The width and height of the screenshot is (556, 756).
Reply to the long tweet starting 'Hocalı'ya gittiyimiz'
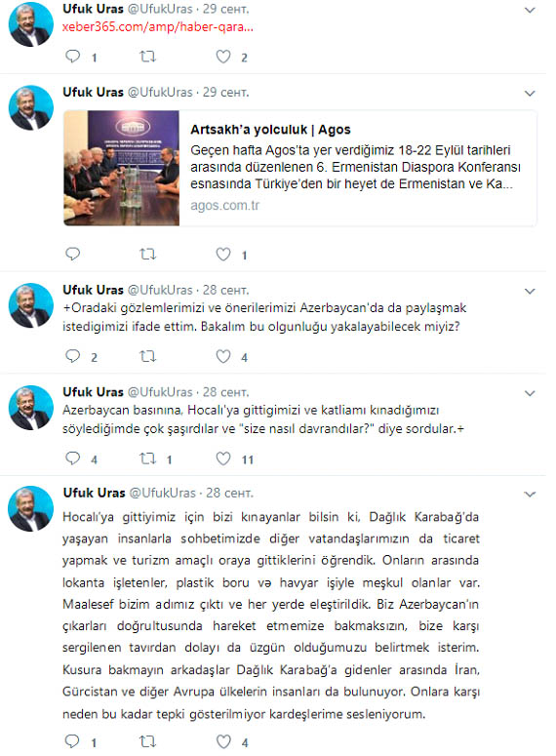pyautogui.click(x=73, y=741)
